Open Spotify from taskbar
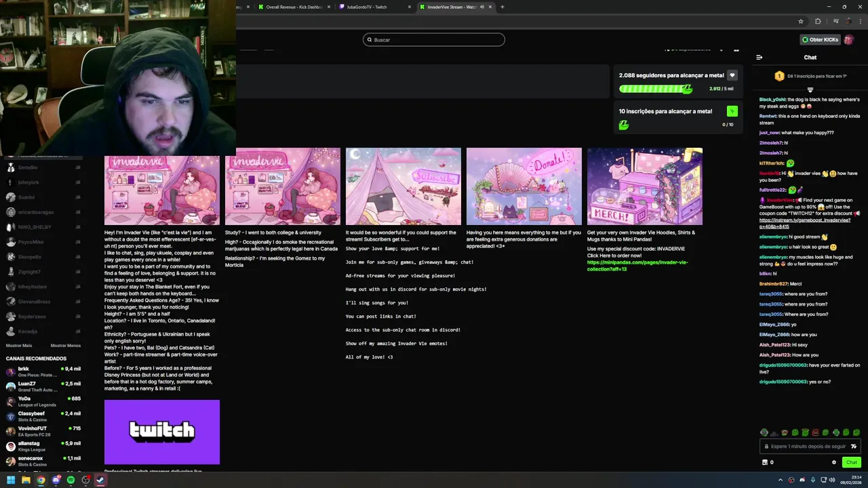The width and height of the screenshot is (868, 488). point(71,480)
